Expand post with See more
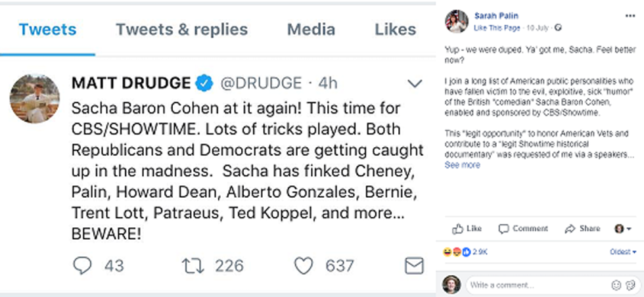The height and width of the screenshot is (297, 644). point(462,165)
